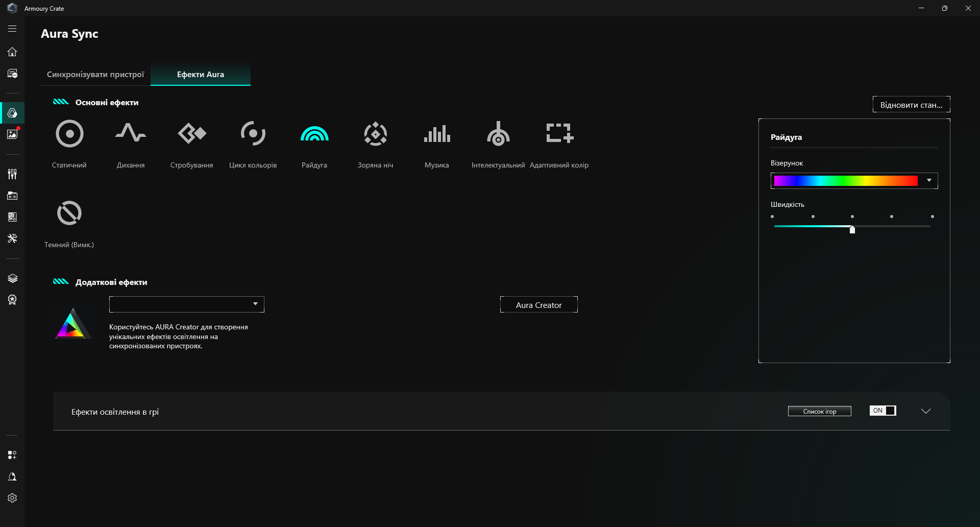The width and height of the screenshot is (980, 527).
Task: Close the Armoury Crate window
Action: [968, 8]
